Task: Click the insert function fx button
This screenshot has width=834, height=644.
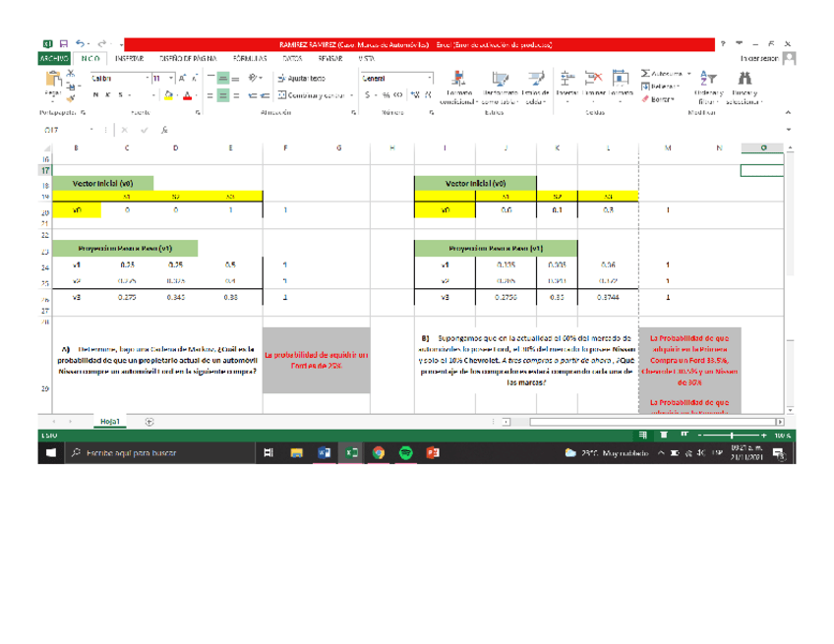Action: click(x=165, y=130)
